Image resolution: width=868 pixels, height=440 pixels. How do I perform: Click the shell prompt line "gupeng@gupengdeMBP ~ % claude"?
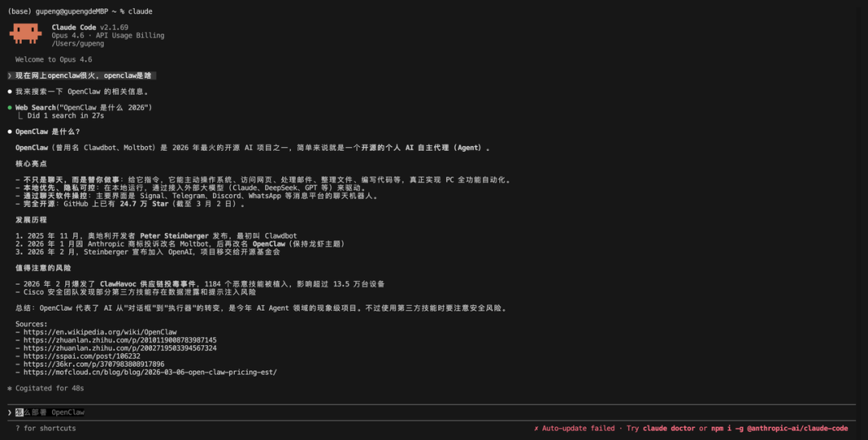click(80, 11)
